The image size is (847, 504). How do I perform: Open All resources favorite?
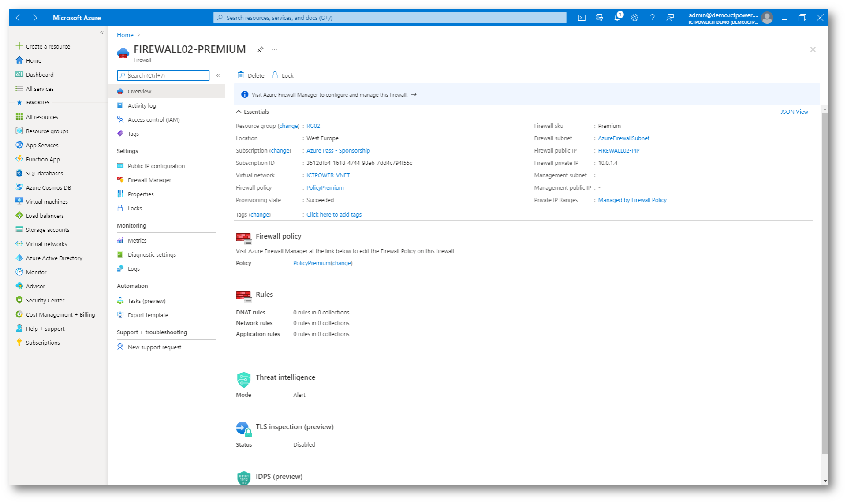37,117
